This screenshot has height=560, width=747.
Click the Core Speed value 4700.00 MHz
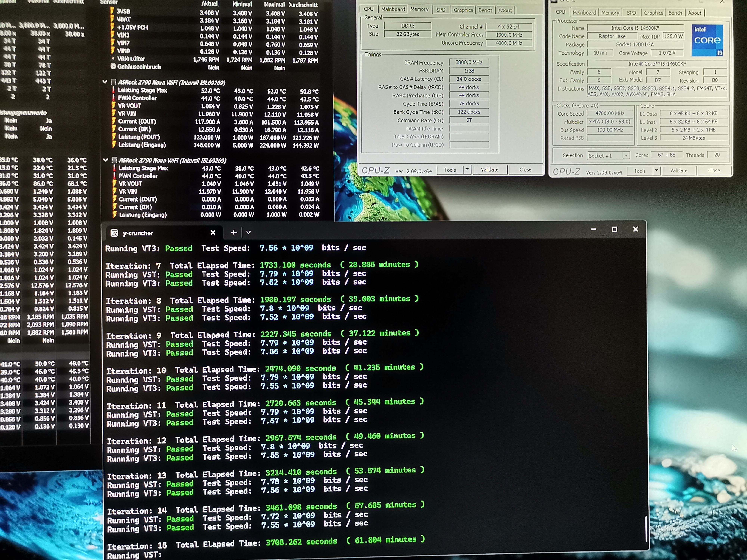pyautogui.click(x=610, y=113)
